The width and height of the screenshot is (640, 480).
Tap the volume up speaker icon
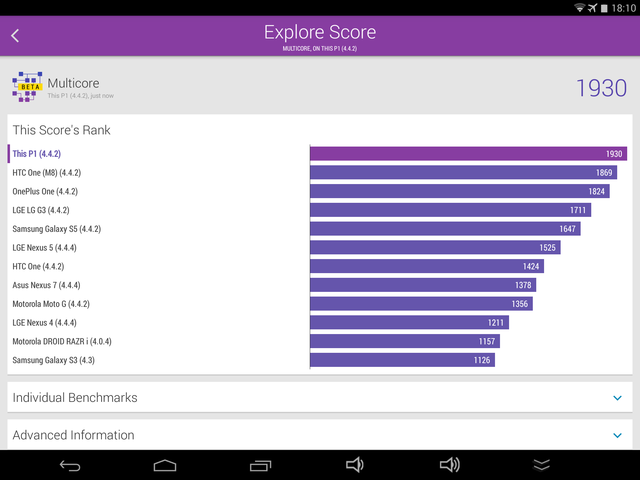pyautogui.click(x=450, y=465)
